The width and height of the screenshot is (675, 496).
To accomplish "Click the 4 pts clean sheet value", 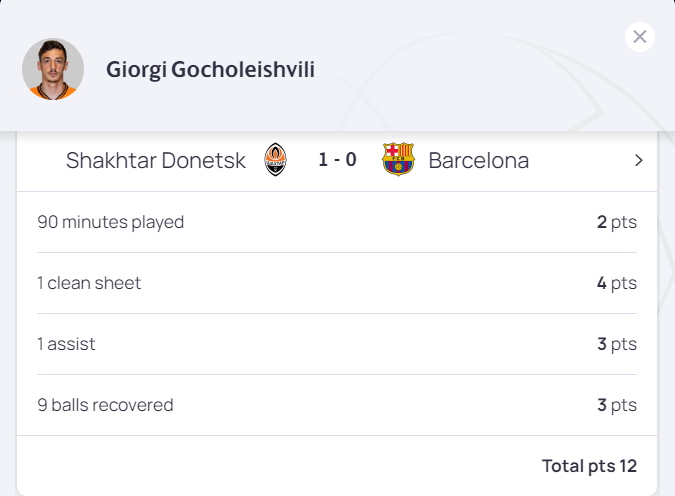I will point(616,283).
